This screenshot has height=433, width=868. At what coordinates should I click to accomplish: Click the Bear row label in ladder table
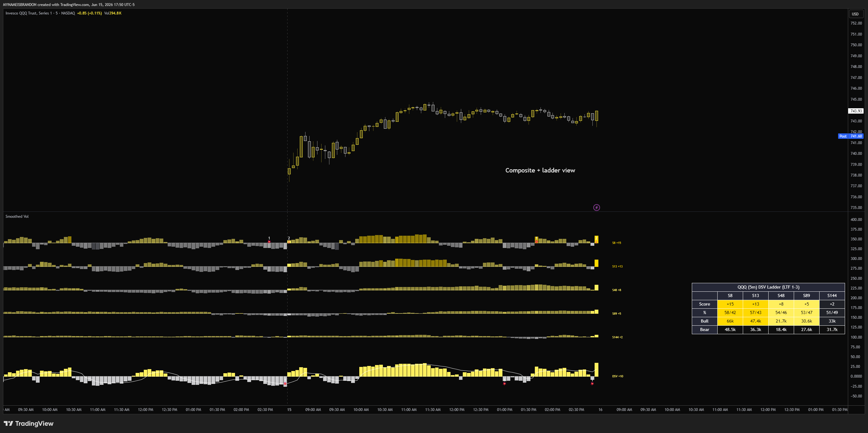[705, 329]
